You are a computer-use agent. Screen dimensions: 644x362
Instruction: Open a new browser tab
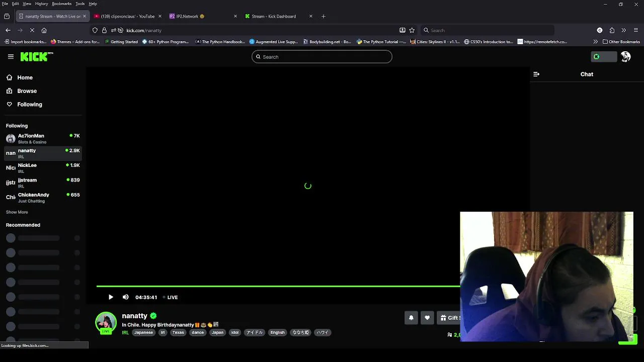(323, 16)
